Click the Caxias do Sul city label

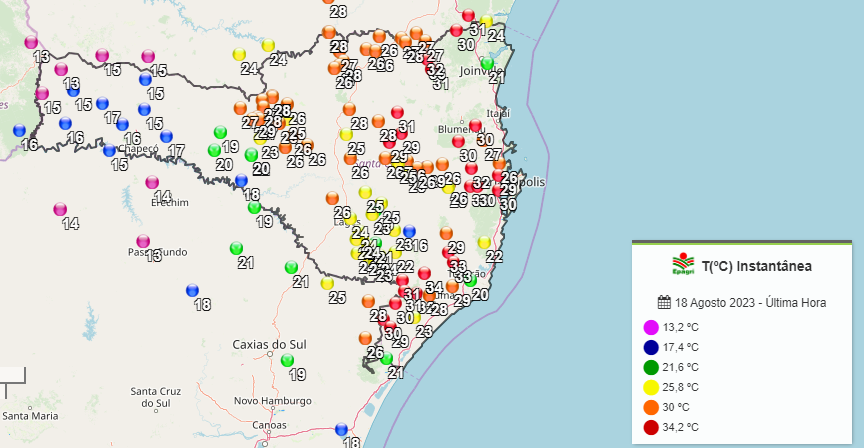pos(269,345)
